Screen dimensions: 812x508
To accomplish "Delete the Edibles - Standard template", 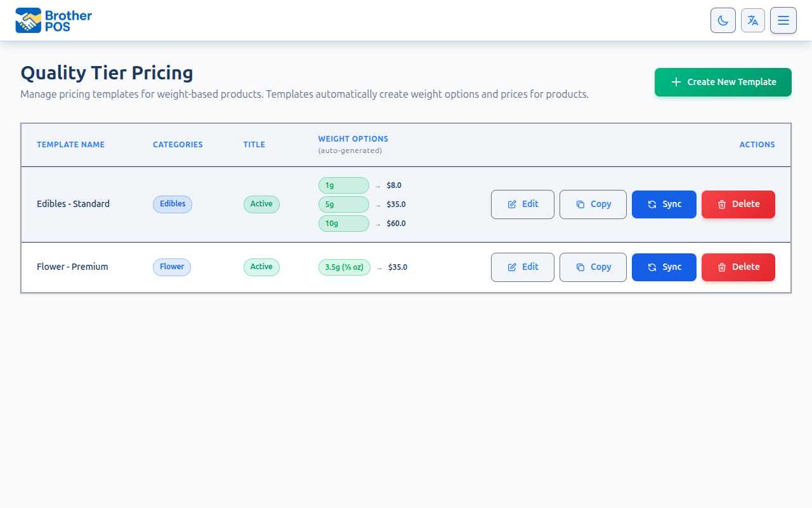I will click(738, 204).
